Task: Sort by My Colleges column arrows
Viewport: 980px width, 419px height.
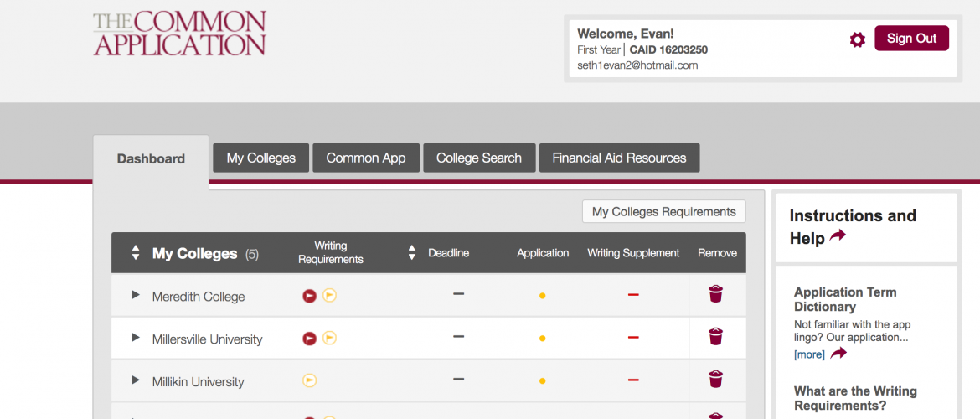Action: (136, 252)
